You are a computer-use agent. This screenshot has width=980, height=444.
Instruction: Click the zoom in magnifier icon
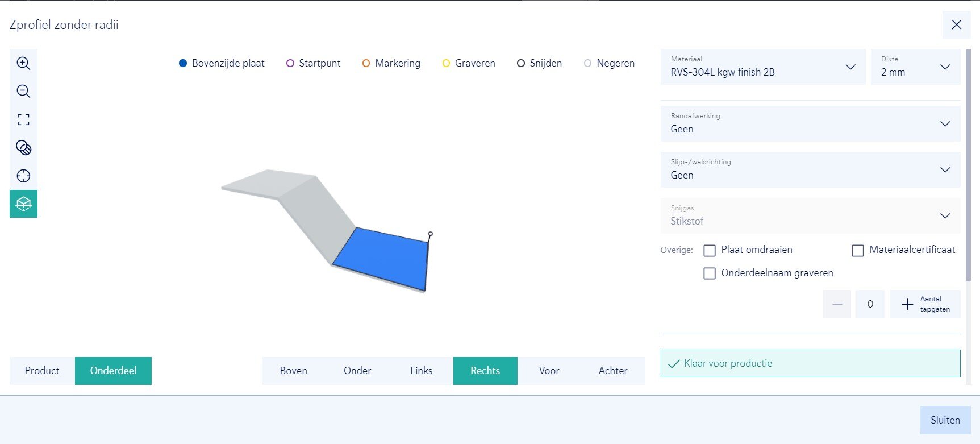23,63
